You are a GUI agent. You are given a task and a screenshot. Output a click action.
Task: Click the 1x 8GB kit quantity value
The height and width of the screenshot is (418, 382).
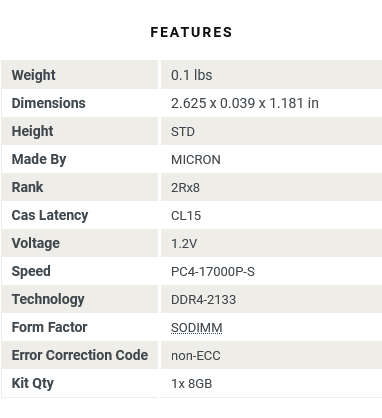point(192,384)
